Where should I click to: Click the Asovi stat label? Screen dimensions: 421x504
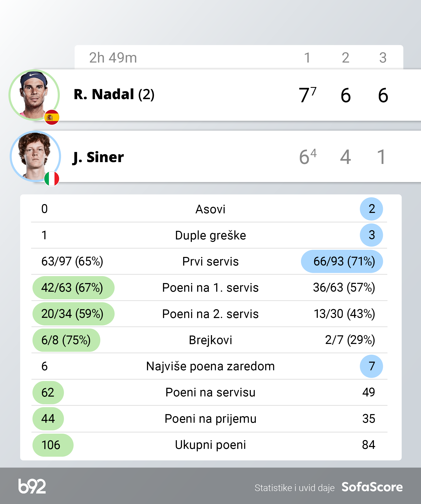tap(210, 209)
